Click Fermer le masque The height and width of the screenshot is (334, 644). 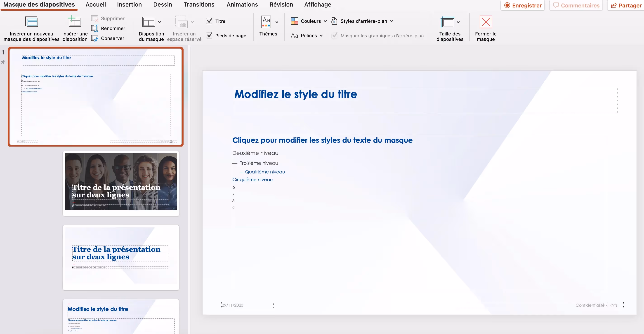pyautogui.click(x=485, y=28)
